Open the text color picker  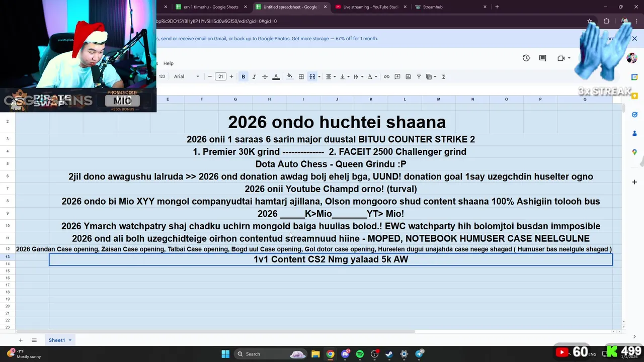(x=276, y=76)
